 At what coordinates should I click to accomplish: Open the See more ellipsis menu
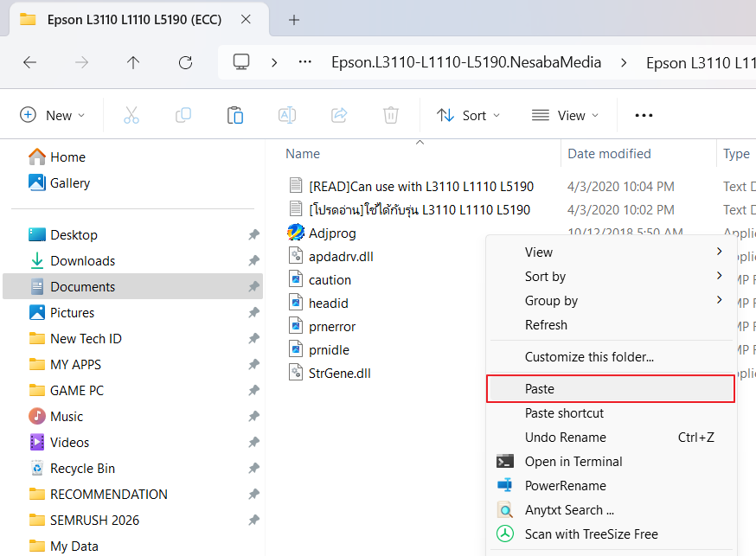[644, 115]
